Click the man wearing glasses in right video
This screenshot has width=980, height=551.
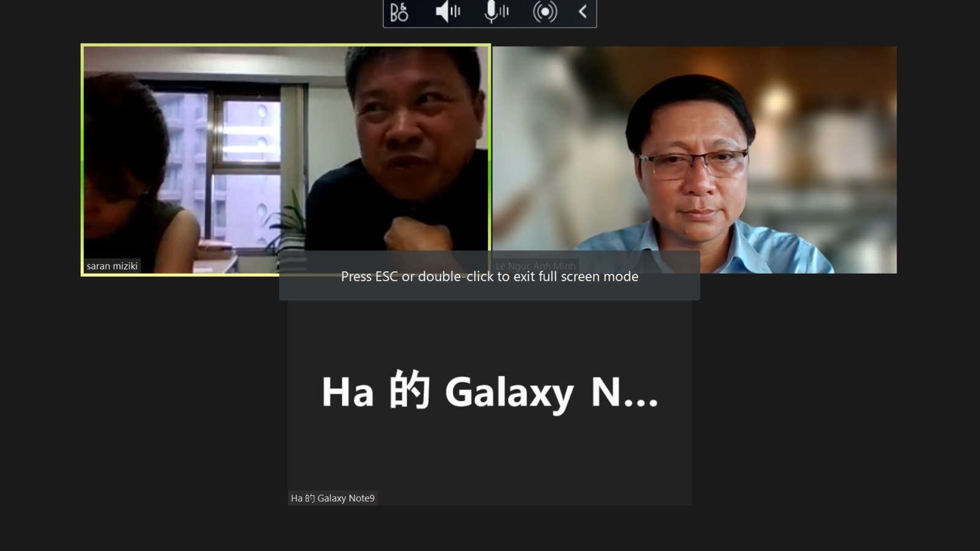pyautogui.click(x=692, y=165)
